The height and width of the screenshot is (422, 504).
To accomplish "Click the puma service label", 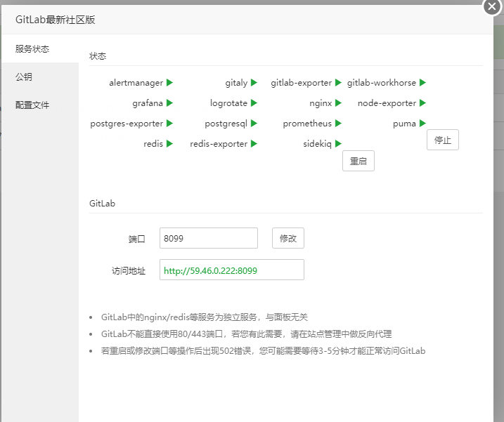I will coord(404,124).
